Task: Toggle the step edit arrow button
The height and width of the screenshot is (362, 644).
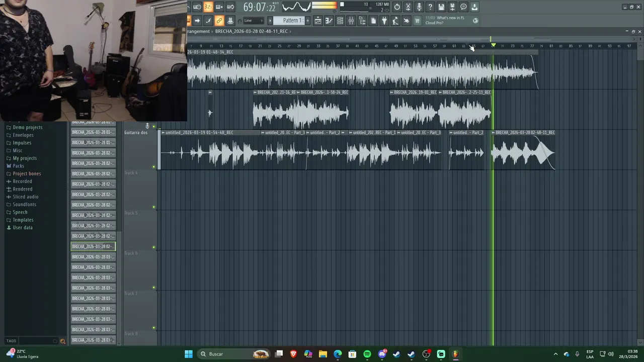Action: click(x=197, y=21)
